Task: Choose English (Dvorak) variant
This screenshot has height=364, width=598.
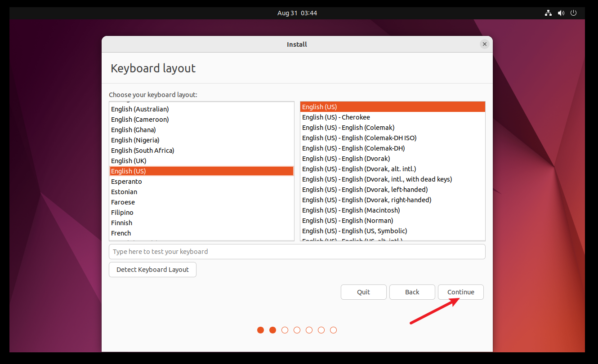Action: coord(393,159)
